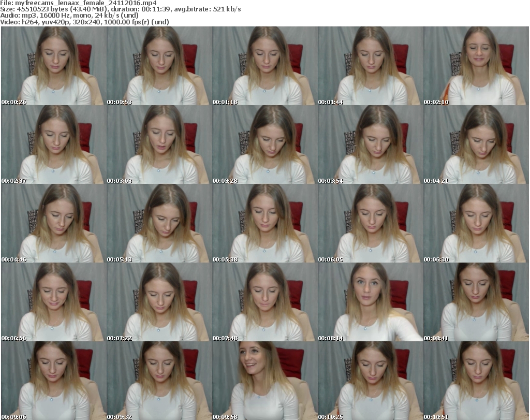Select the Size and duration info line

[120, 9]
